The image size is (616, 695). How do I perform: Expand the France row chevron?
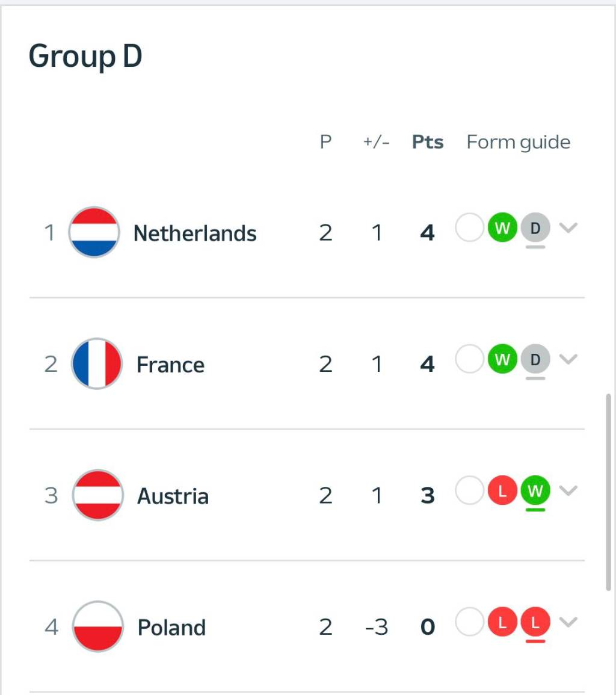[568, 359]
